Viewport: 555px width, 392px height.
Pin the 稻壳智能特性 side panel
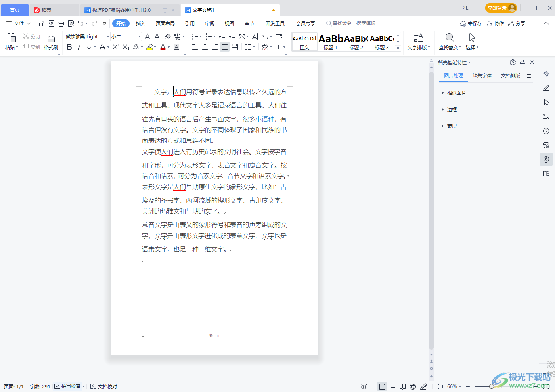tap(522, 62)
